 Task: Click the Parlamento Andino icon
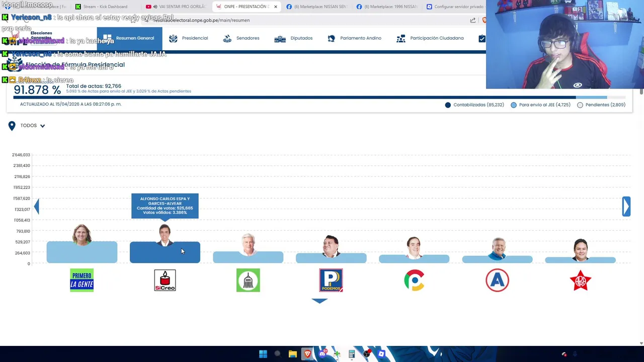point(331,38)
